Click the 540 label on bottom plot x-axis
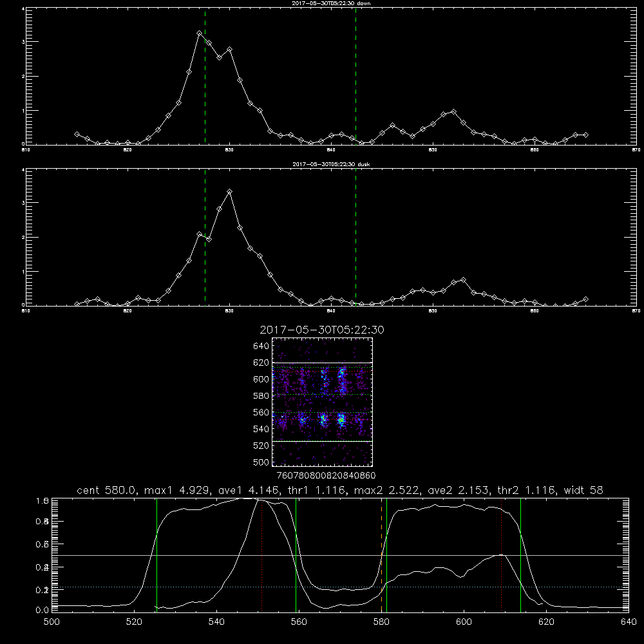644x644 pixels. pos(216,622)
